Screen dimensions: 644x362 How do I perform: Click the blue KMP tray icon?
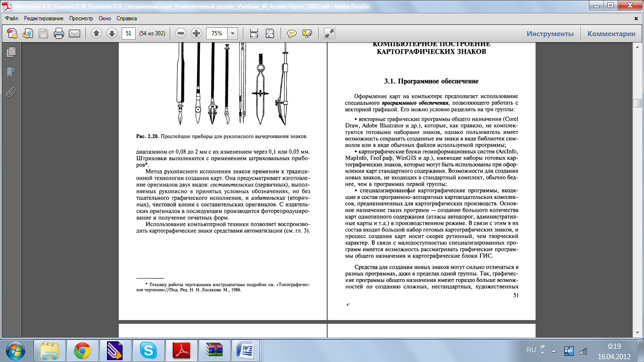(569, 351)
